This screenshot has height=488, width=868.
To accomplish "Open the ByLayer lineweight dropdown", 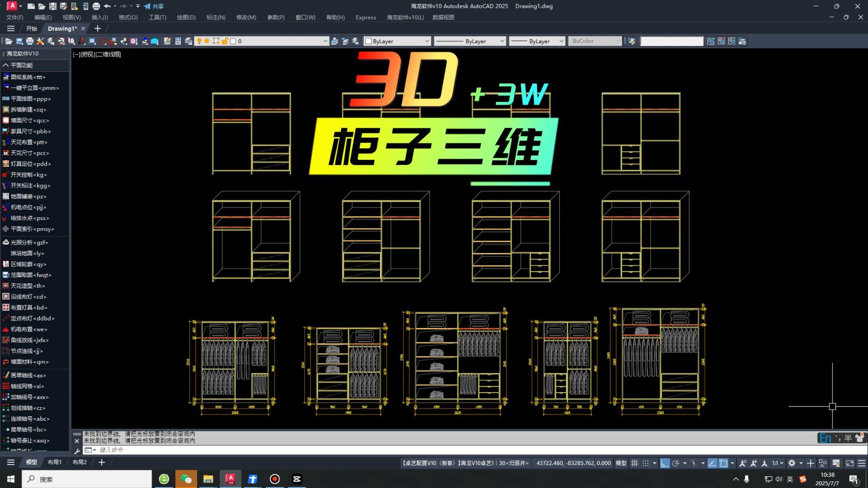I will pos(537,41).
